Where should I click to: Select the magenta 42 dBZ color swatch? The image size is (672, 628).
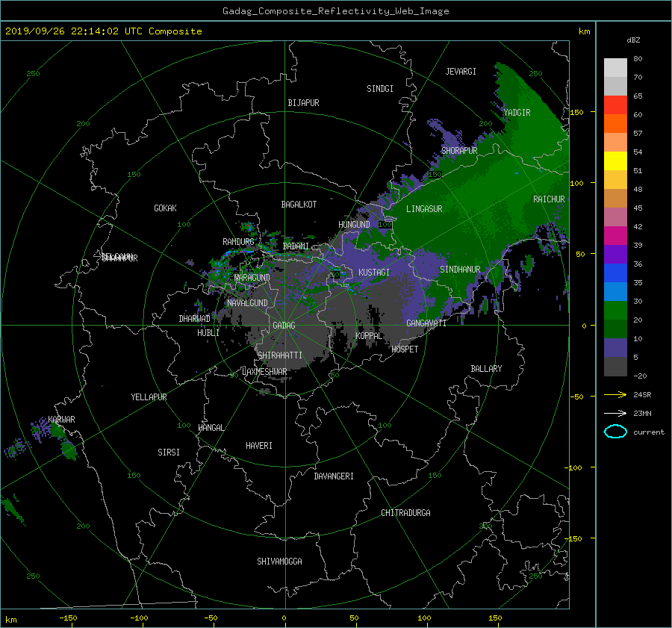point(615,235)
